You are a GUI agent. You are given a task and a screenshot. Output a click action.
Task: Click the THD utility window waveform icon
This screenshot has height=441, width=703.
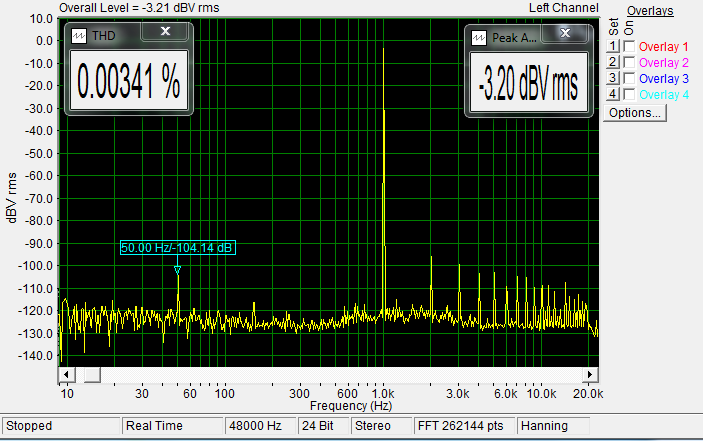point(79,36)
